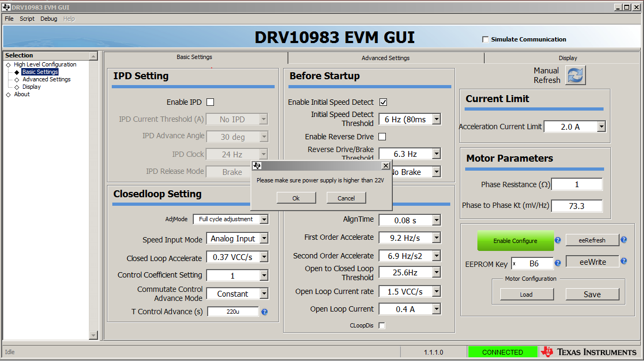Open the No Brake dropdown
Image resolution: width=644 pixels, height=361 pixels.
click(436, 172)
